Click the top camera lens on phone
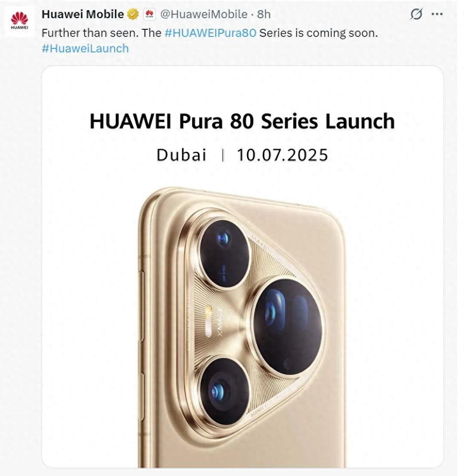464x476 pixels. (224, 254)
